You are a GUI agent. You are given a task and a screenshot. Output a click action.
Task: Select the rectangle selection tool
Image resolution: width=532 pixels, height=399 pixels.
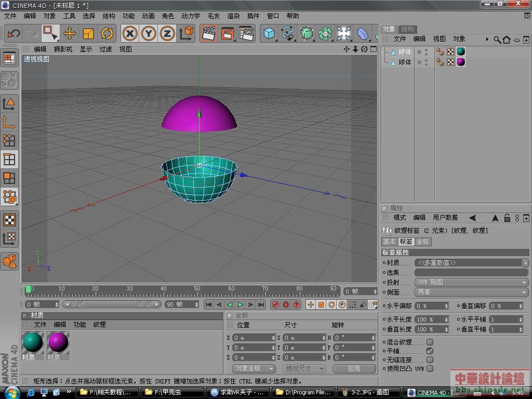tap(50, 33)
